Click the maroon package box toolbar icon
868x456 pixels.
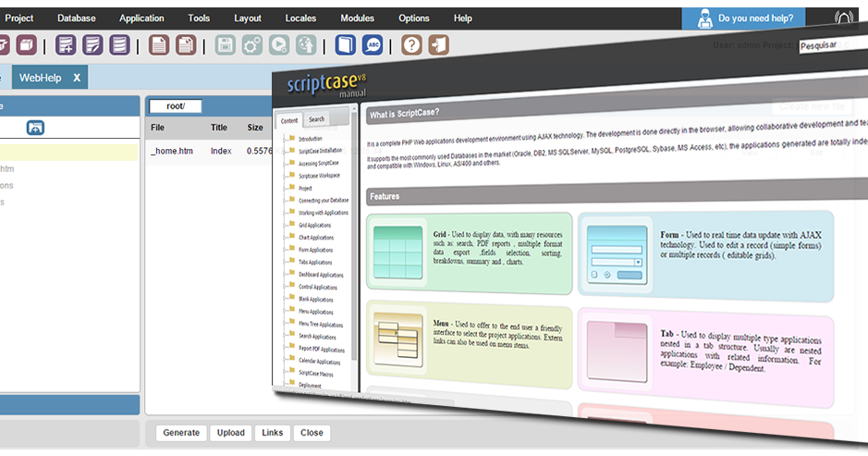pos(26,45)
